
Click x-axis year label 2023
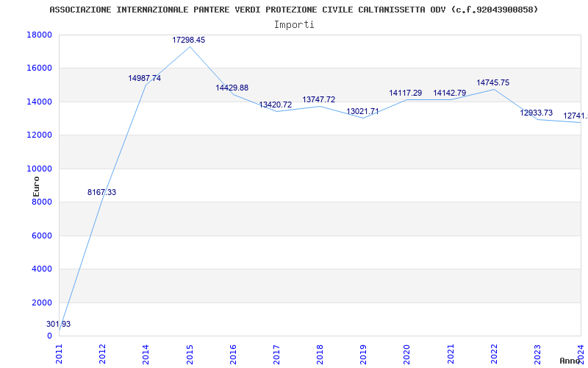pos(537,354)
